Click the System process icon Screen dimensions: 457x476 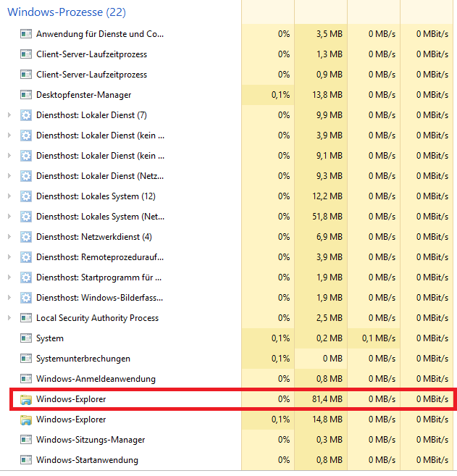pyautogui.click(x=26, y=338)
